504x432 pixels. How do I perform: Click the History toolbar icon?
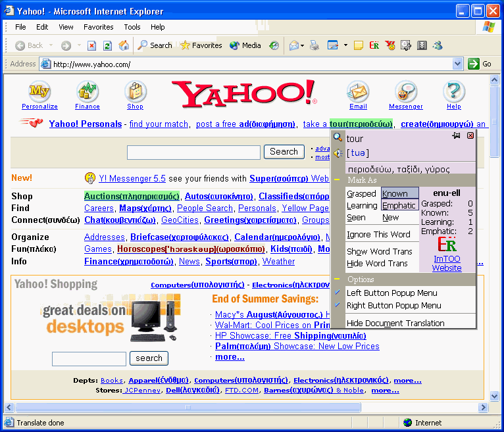click(274, 45)
